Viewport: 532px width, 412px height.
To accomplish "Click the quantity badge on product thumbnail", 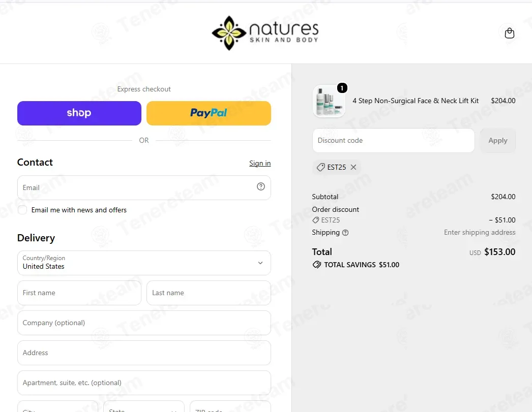I will [x=342, y=88].
